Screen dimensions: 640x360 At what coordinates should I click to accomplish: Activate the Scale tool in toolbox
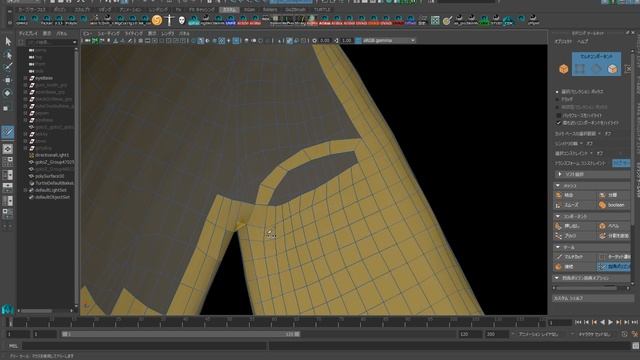coord(6,108)
